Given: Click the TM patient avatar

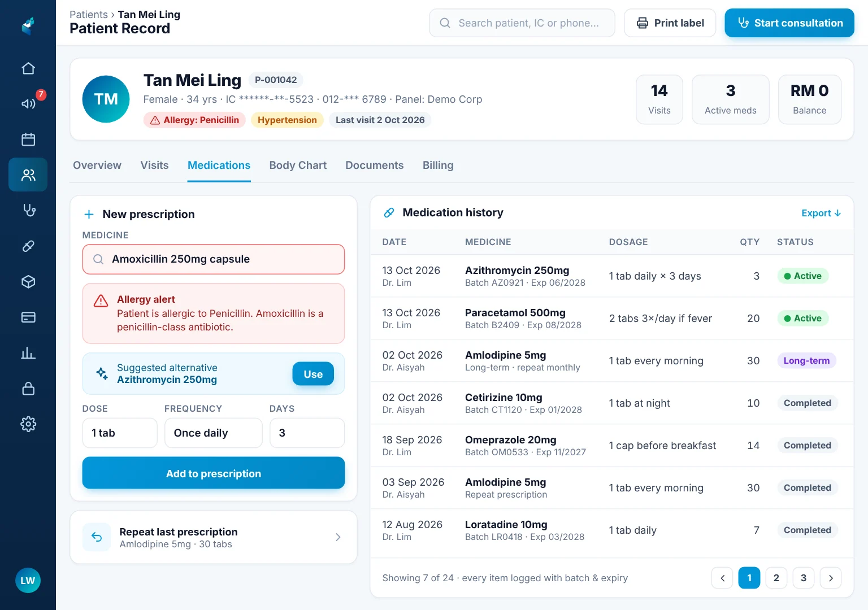Looking at the screenshot, I should click(106, 99).
